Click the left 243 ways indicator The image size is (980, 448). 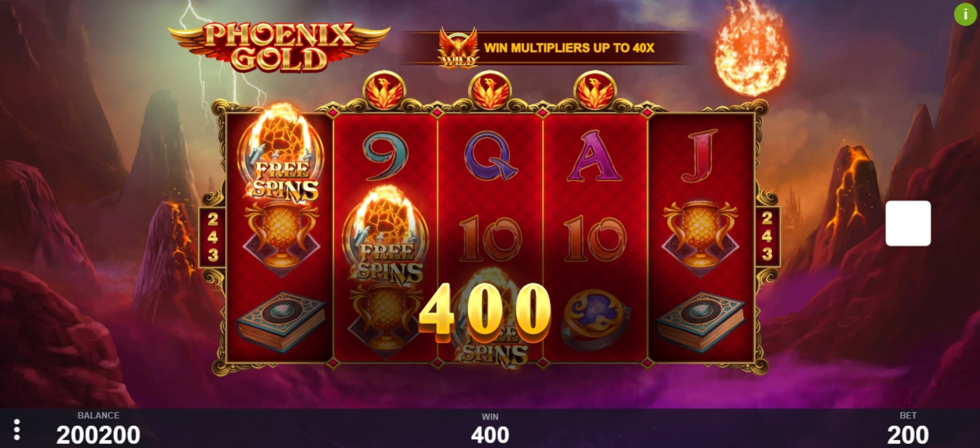[x=213, y=237]
